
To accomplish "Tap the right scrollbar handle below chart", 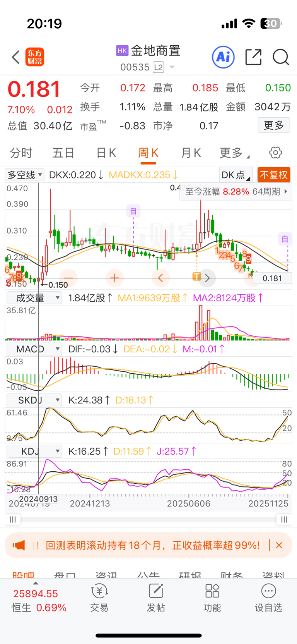I will [284, 520].
